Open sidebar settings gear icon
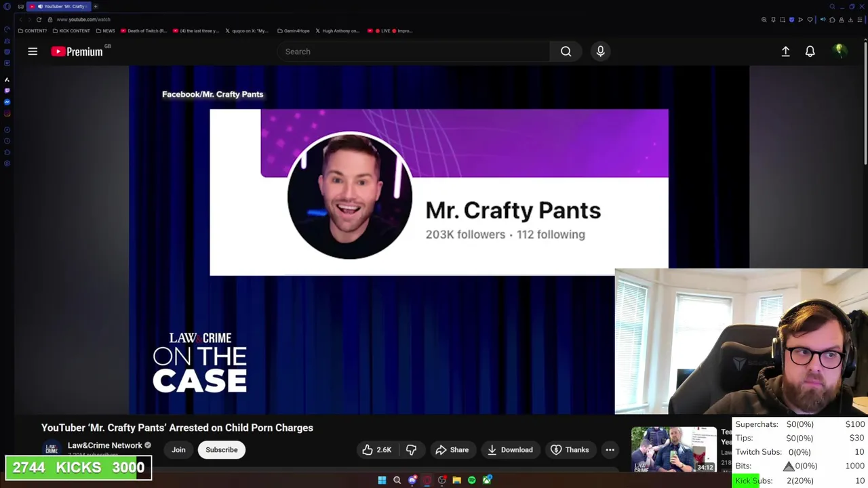868x488 pixels. point(7,163)
